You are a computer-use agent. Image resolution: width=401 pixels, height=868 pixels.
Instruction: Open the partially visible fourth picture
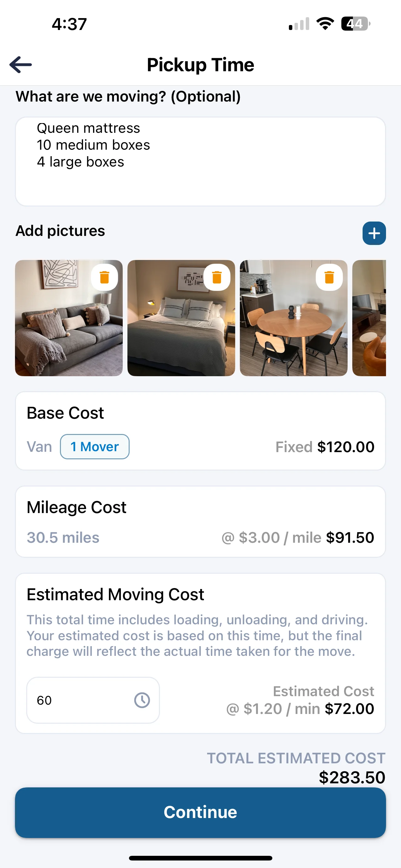tap(369, 318)
